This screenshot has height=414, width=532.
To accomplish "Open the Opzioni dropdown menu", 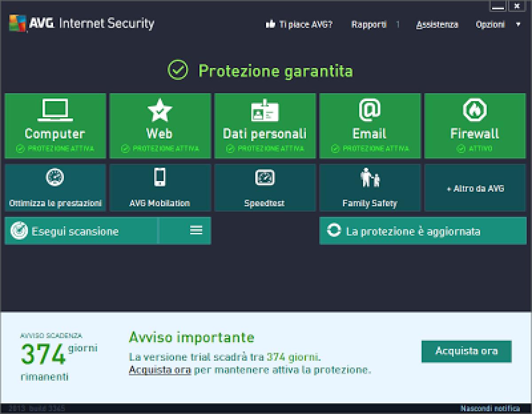I will [491, 25].
